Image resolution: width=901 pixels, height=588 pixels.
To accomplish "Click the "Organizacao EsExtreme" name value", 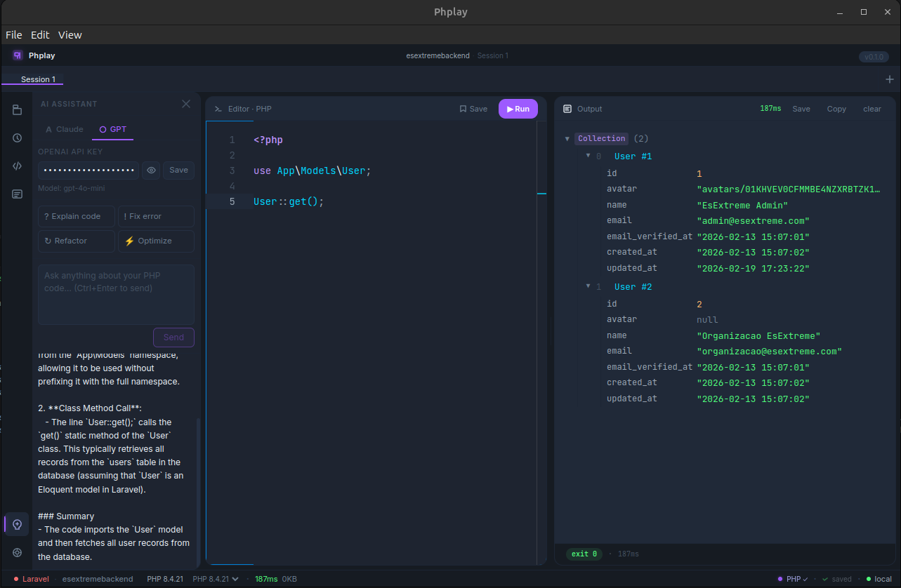I will pos(758,336).
